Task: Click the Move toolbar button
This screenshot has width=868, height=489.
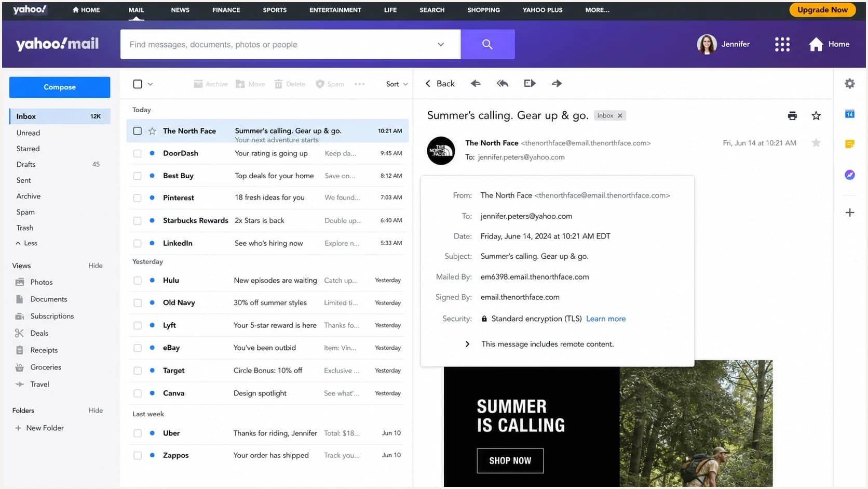Action: pos(250,84)
